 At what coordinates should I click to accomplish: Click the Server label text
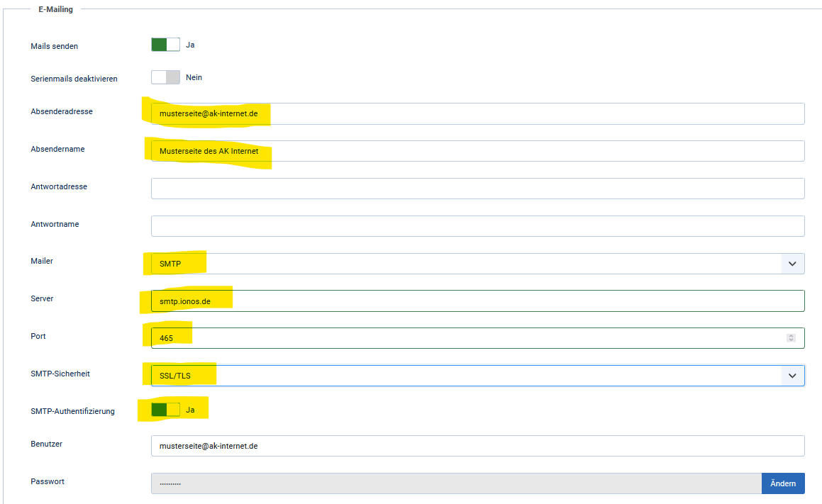pyautogui.click(x=42, y=299)
